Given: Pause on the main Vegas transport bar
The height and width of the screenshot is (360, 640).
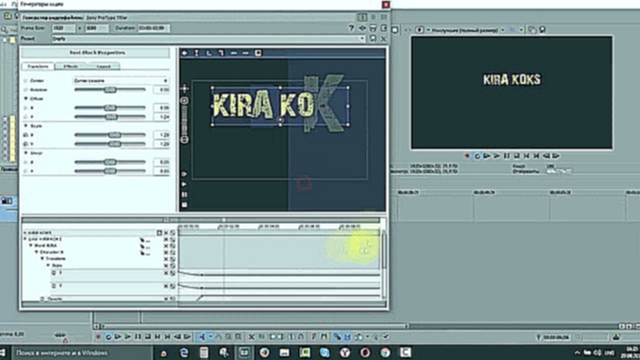Looking at the screenshot, I should (x=138, y=337).
